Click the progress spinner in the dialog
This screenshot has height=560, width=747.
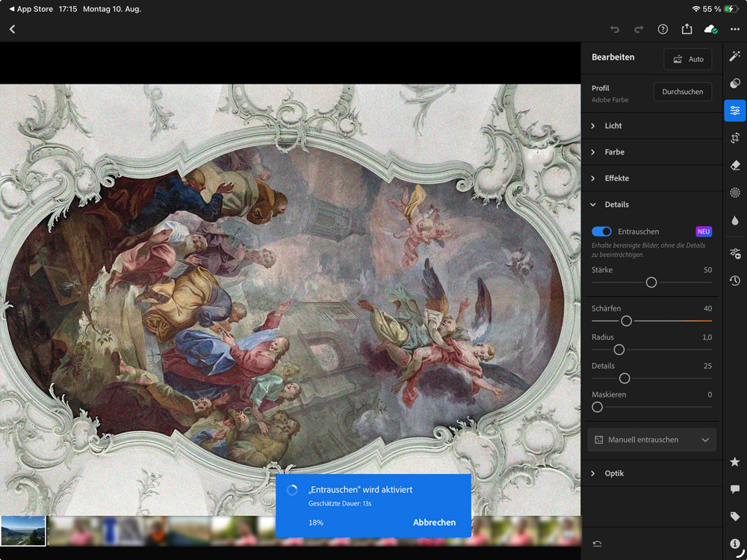(x=292, y=490)
